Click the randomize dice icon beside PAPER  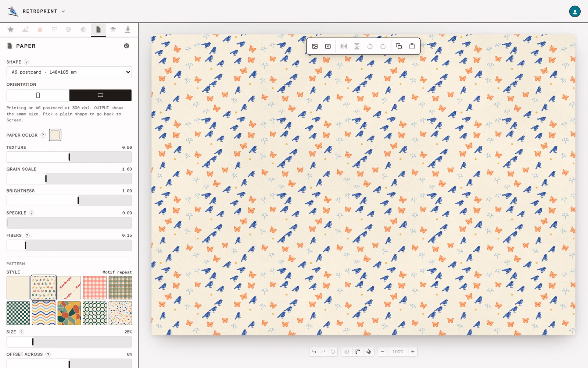coord(127,46)
